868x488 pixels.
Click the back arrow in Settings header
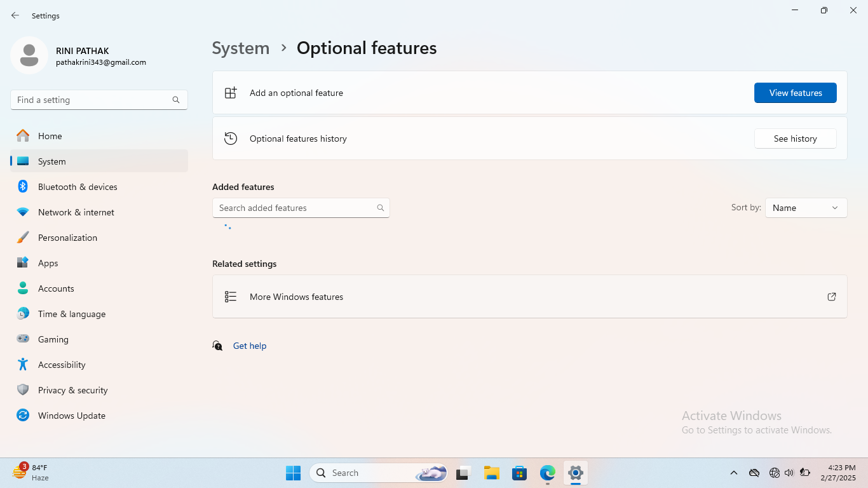15,15
